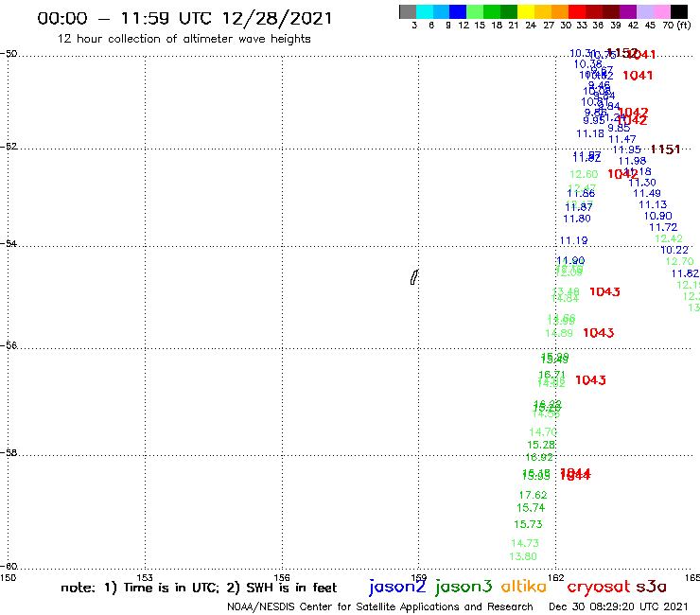Click the "9.85" wave height value
Image resolution: width=700 pixels, height=615 pixels.
[619, 128]
